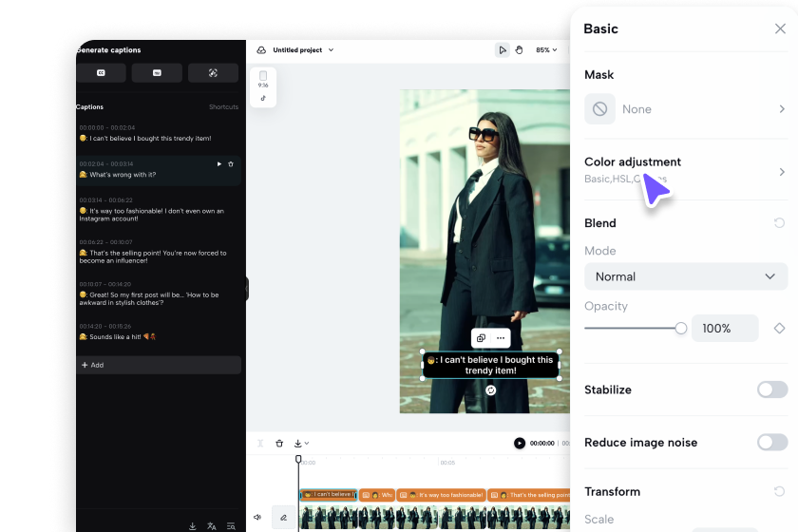Click the video track thumbnail strip
The height and width of the screenshot is (532, 798).
tap(435, 517)
